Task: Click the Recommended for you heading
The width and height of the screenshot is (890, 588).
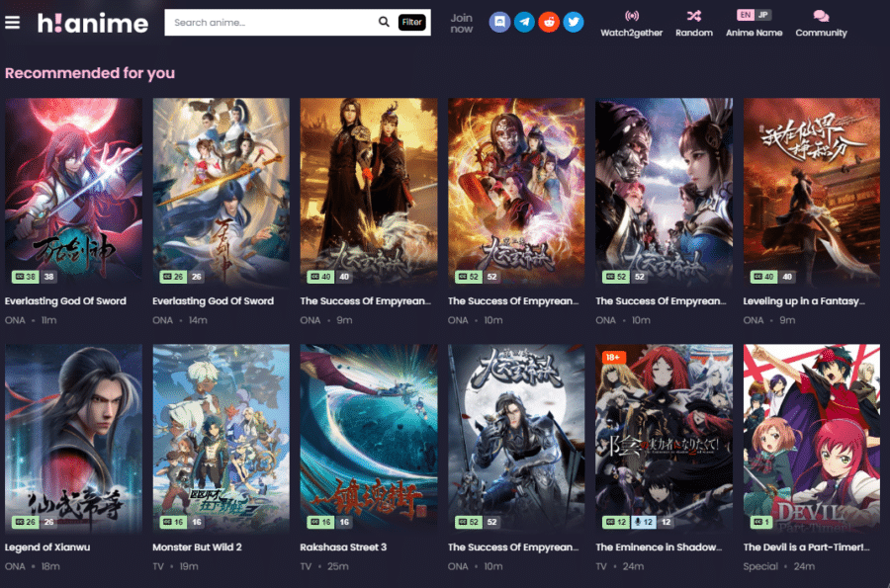Action: coord(90,73)
